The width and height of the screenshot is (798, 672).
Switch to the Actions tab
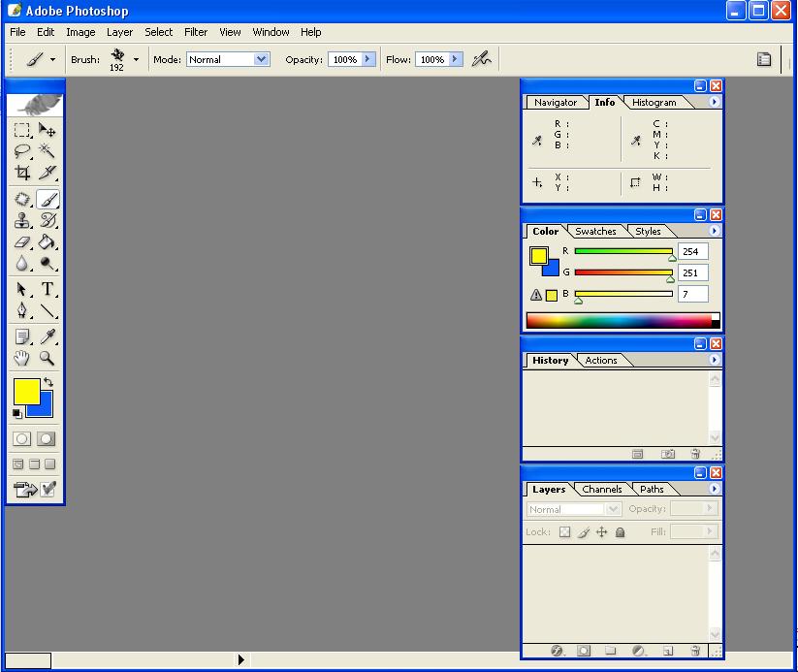coord(601,361)
